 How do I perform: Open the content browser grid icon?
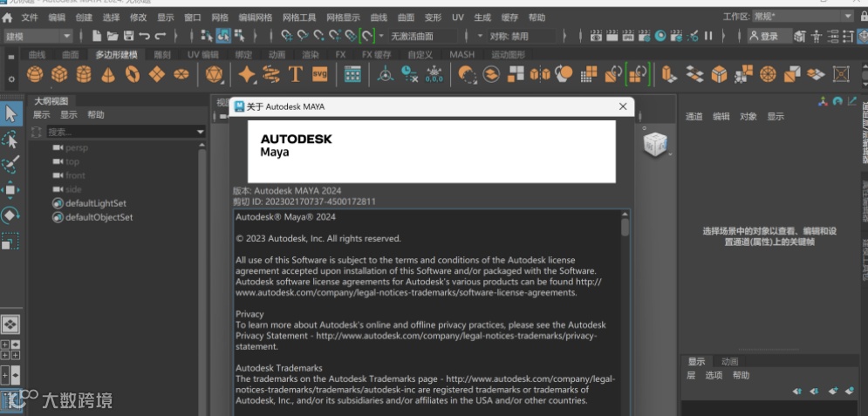pos(352,73)
